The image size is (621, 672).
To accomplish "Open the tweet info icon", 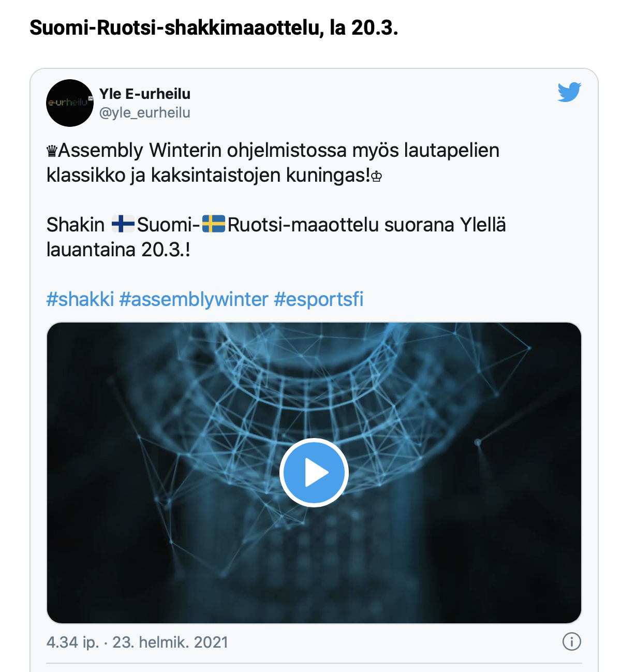I will [x=571, y=642].
